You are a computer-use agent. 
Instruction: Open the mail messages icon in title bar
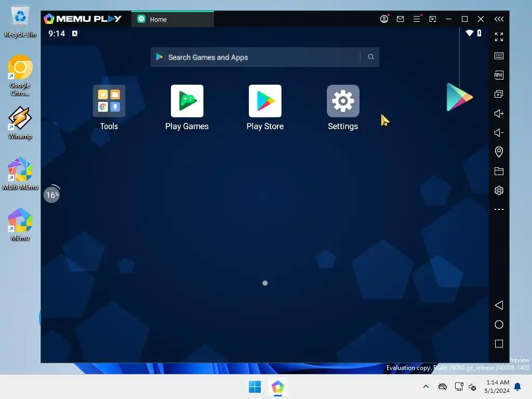pos(401,19)
